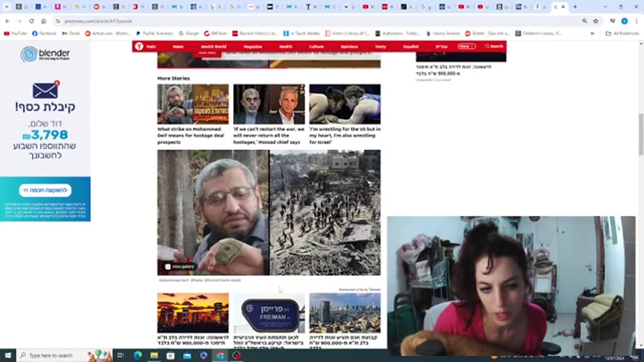
Task: Open the site information icon in address bar
Action: pyautogui.click(x=58, y=21)
